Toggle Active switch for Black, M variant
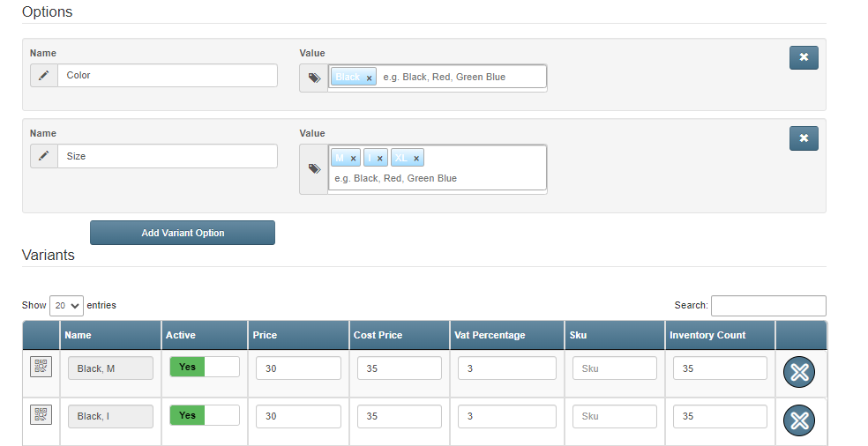 click(205, 367)
